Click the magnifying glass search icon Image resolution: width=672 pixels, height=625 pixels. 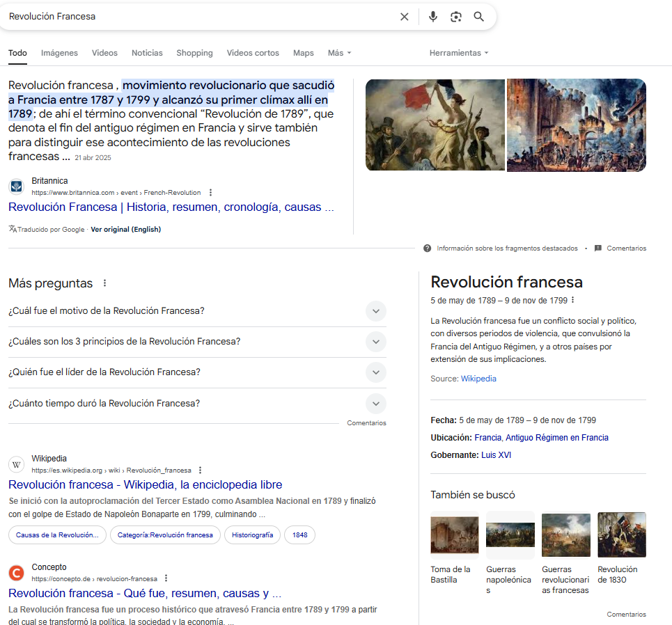pyautogui.click(x=479, y=17)
